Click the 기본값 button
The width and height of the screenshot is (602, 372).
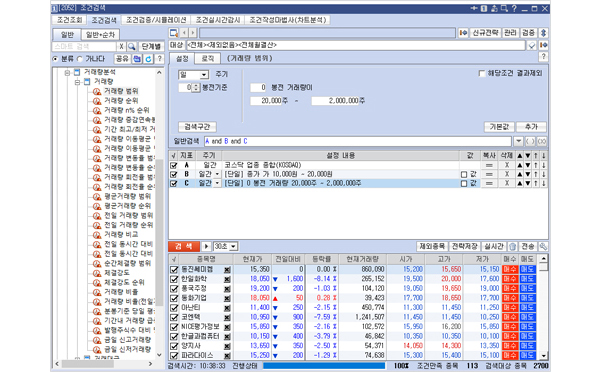point(499,127)
